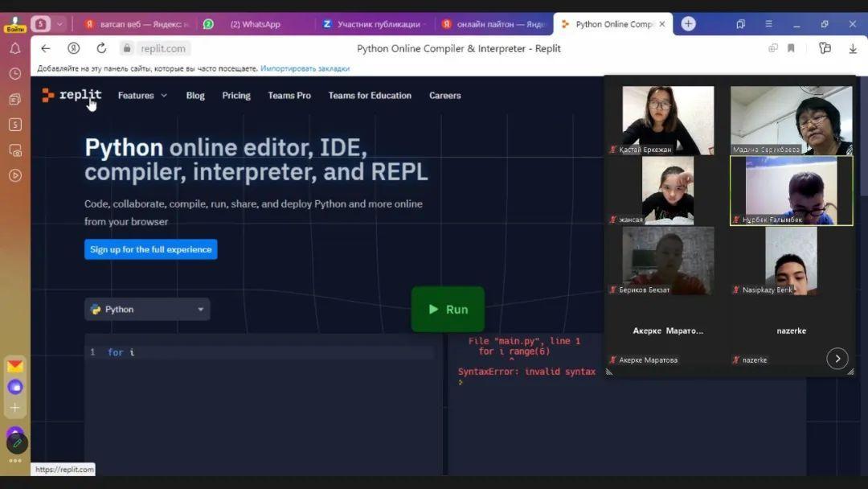Click the replit logo
Screen dimensions: 868x489
tap(72, 95)
